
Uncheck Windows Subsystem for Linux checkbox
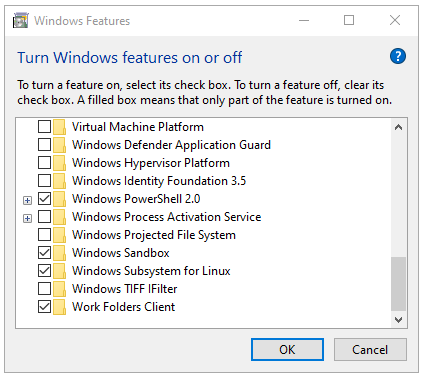tap(44, 271)
